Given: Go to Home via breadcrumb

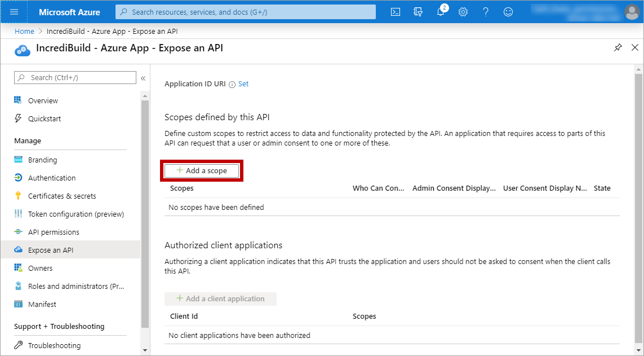Looking at the screenshot, I should 24,31.
